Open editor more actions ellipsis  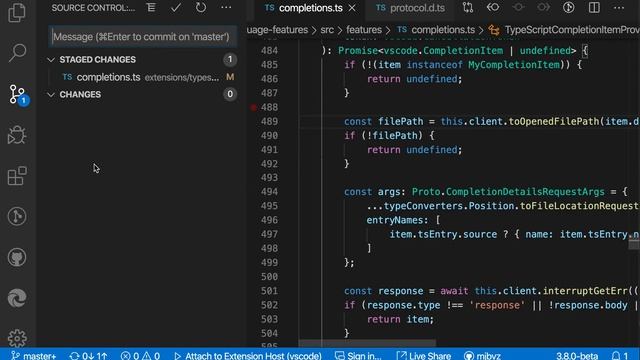pyautogui.click(x=619, y=7)
